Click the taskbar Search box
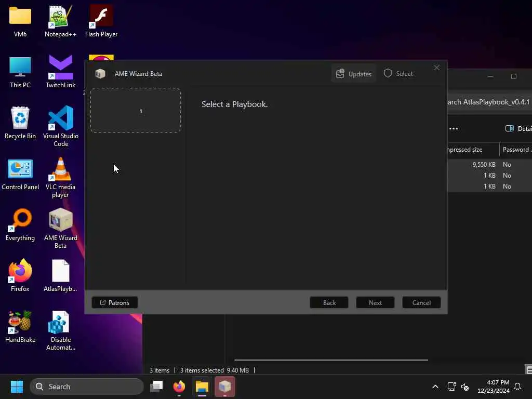The width and height of the screenshot is (532, 399). pos(87,387)
